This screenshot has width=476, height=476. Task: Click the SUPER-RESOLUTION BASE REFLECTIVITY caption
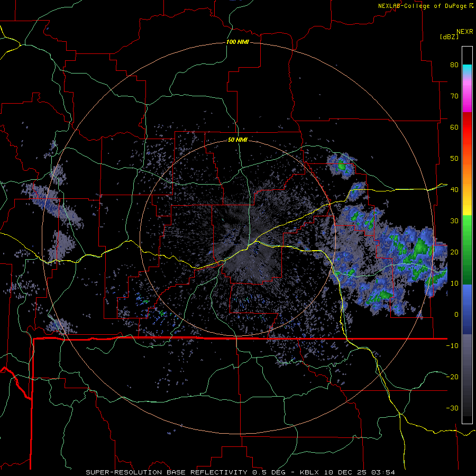point(167,472)
